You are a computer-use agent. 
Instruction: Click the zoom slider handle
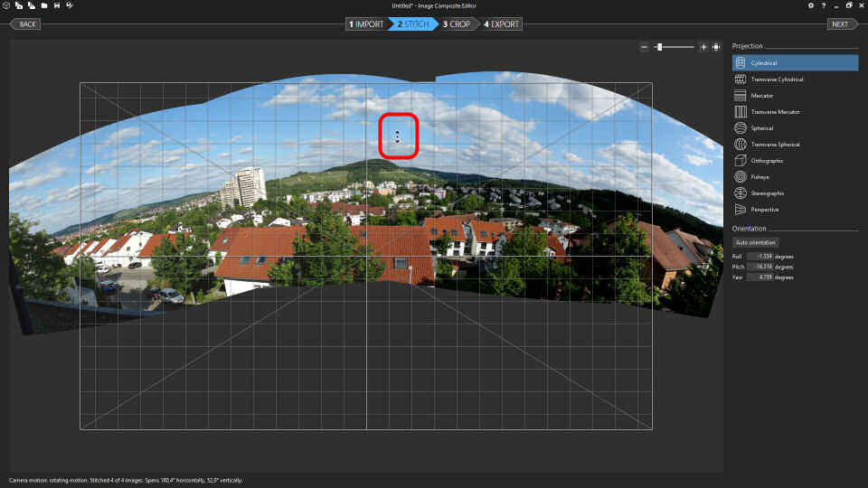pyautogui.click(x=659, y=47)
